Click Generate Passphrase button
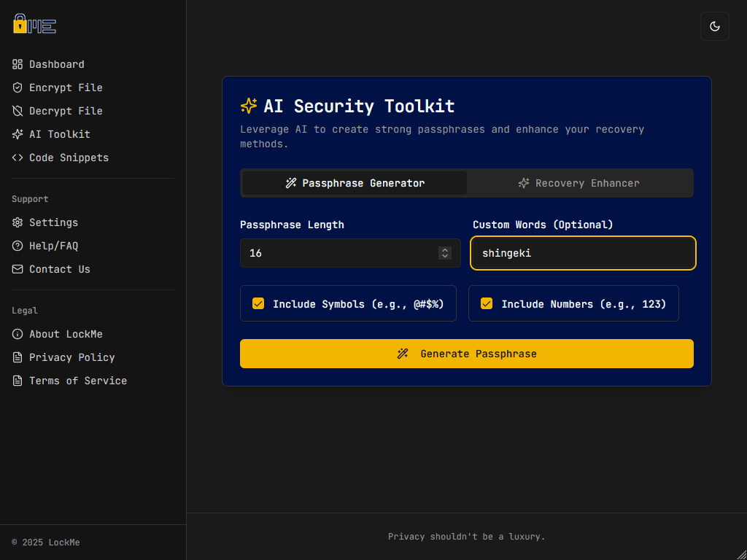The height and width of the screenshot is (560, 747). [467, 354]
